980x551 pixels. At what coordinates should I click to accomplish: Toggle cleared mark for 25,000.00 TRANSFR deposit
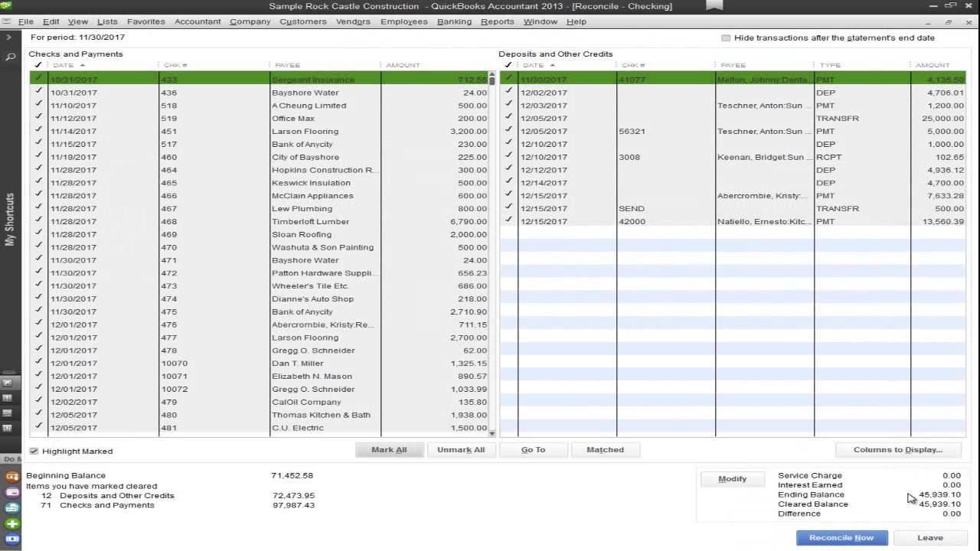click(508, 118)
